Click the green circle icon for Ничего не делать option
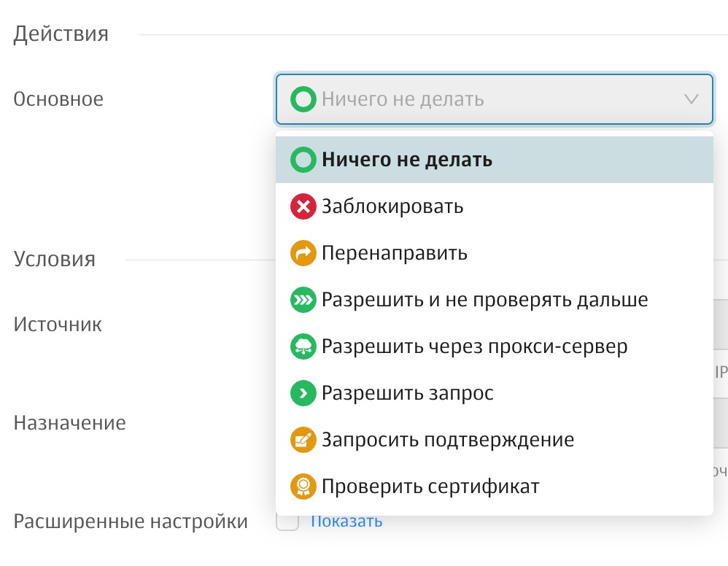The height and width of the screenshot is (566, 728). [301, 160]
